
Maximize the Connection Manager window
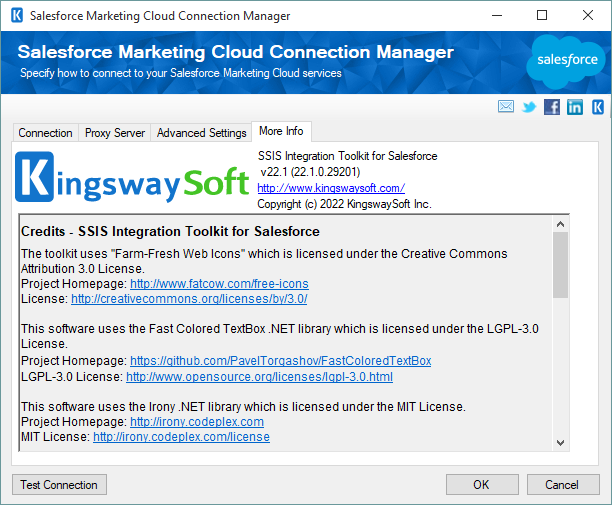(542, 16)
